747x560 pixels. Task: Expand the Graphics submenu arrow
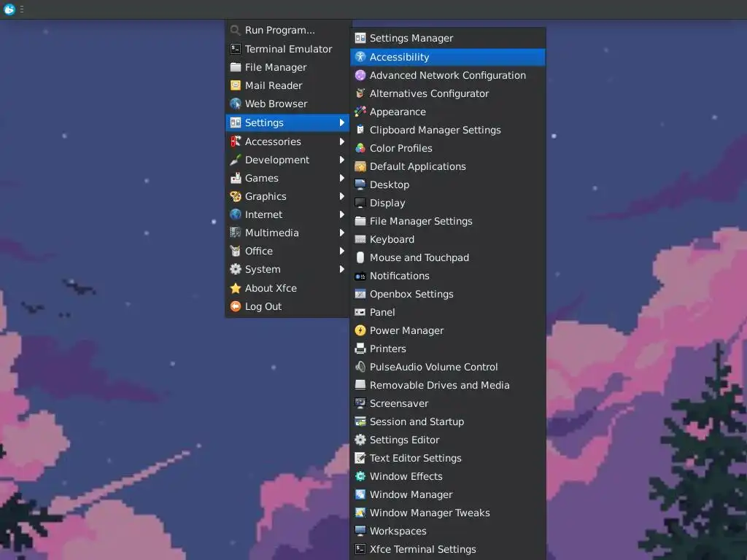coord(341,196)
